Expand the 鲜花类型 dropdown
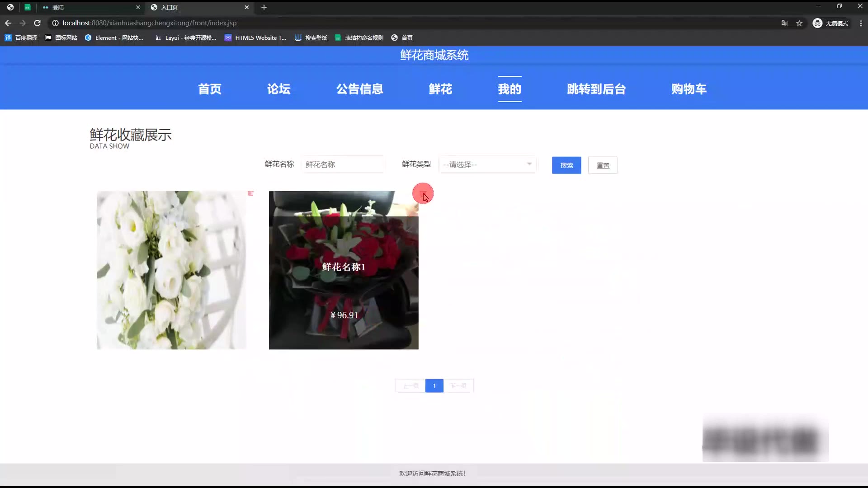The height and width of the screenshot is (488, 868). tap(487, 164)
